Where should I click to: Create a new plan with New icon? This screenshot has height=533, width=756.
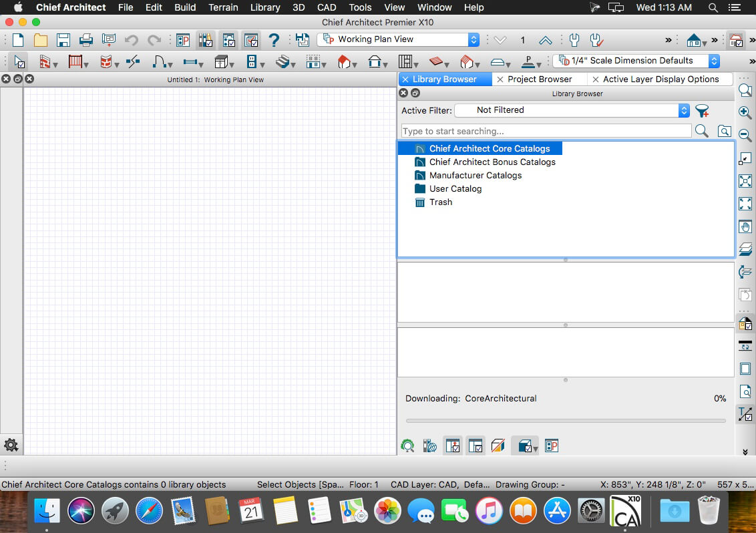point(18,40)
